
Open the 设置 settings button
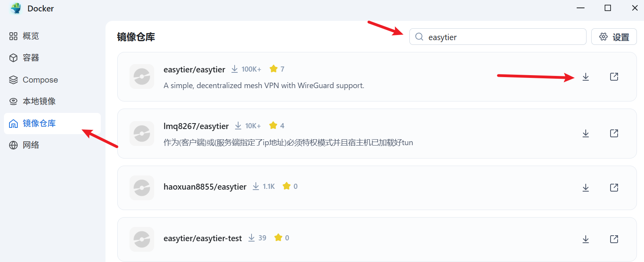(614, 37)
